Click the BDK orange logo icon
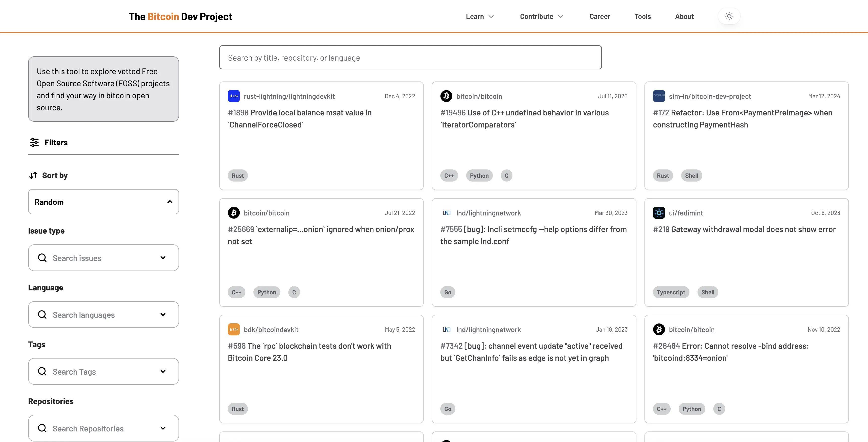Screen dimensions: 868x442 tap(234, 329)
